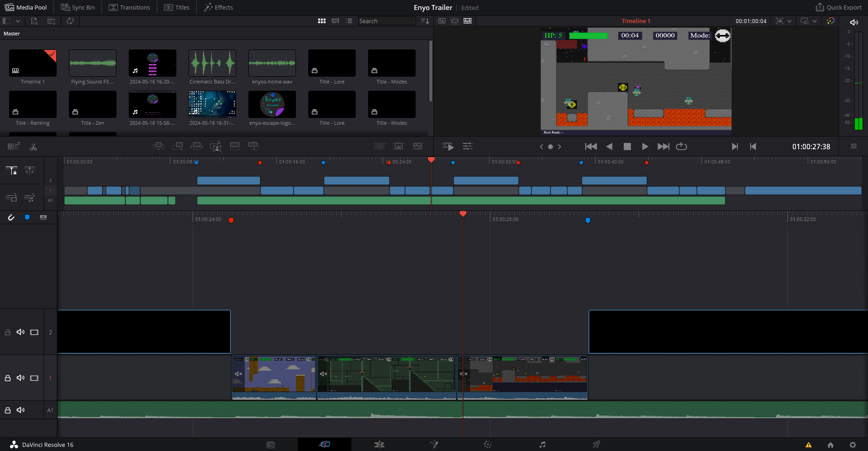Click the red playhead on the upper timeline
This screenshot has height=451, width=868.
[431, 160]
